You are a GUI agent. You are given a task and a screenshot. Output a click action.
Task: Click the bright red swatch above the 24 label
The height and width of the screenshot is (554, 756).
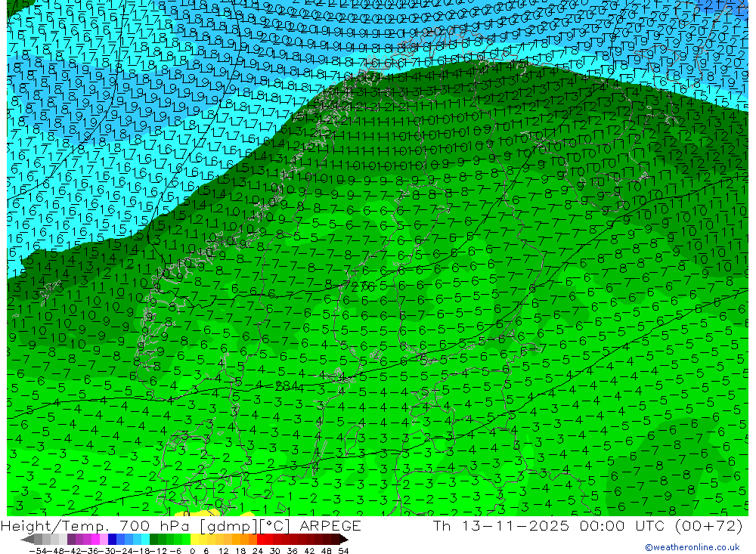pyautogui.click(x=261, y=540)
